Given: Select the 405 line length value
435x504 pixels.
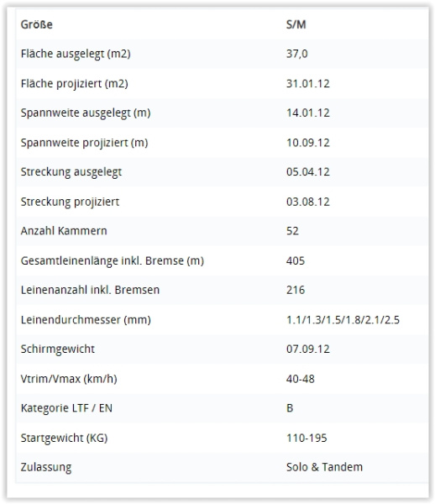Looking at the screenshot, I should click(296, 260).
